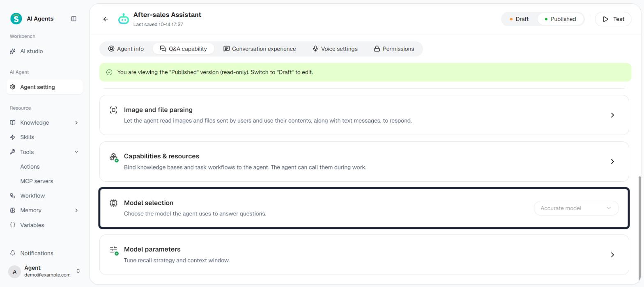
Task: Collapse the sidebar with the panel icon
Action: (74, 19)
